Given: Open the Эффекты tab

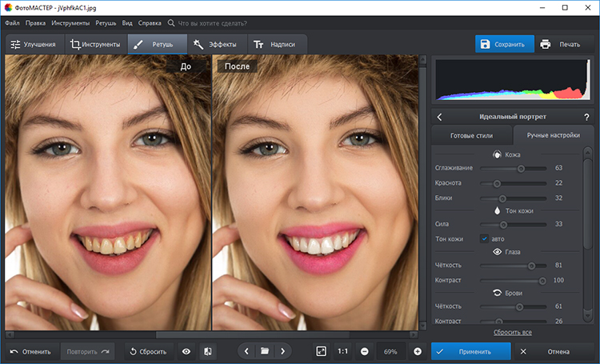Looking at the screenshot, I should (x=214, y=45).
